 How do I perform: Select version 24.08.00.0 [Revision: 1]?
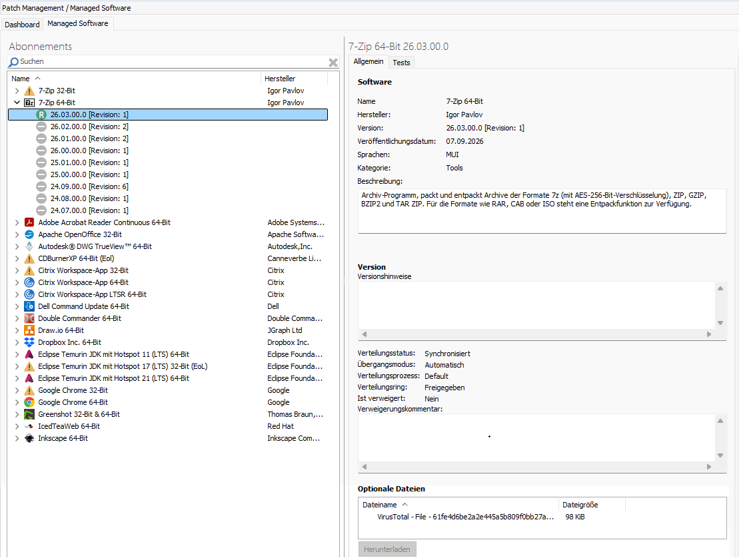(89, 198)
